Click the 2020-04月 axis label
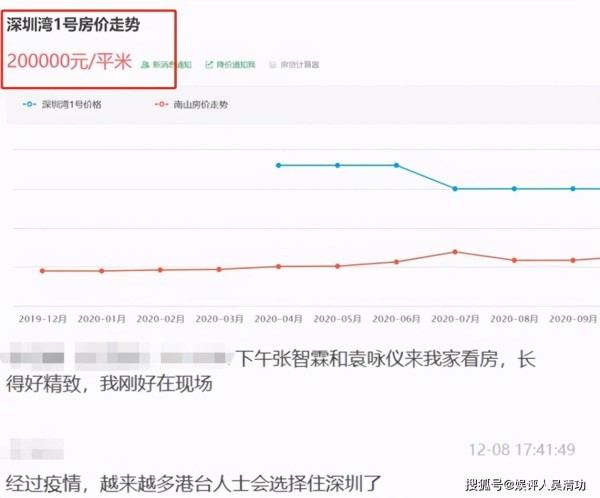Image resolution: width=600 pixels, height=498 pixels. pos(278,319)
